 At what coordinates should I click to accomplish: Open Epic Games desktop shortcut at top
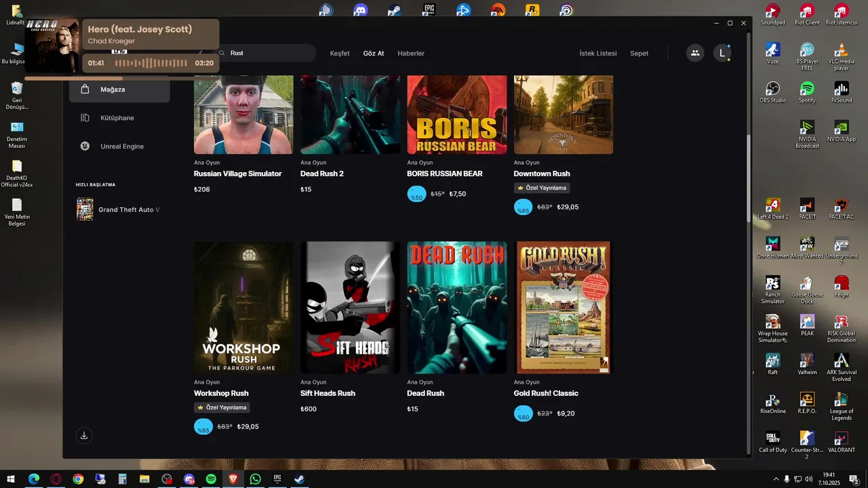coord(429,10)
